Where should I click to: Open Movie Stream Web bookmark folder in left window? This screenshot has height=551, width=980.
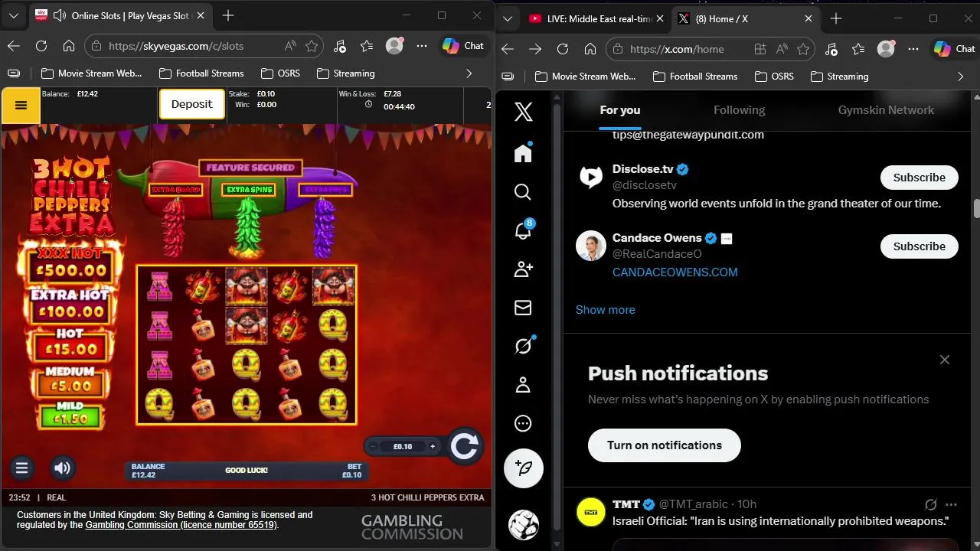pyautogui.click(x=91, y=73)
